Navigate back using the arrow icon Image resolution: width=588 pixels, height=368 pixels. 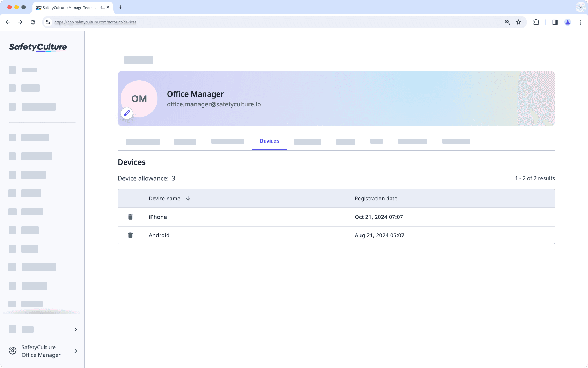point(8,22)
